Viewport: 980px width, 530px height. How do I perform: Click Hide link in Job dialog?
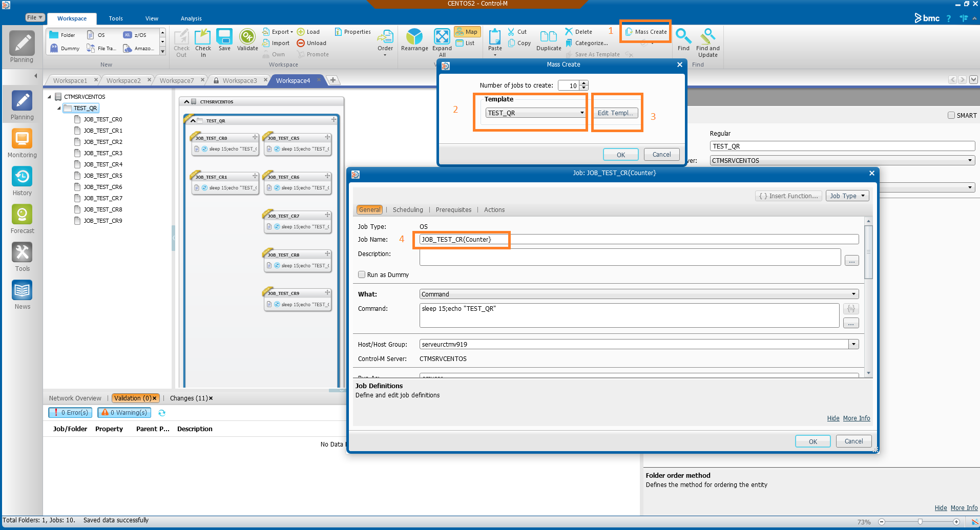click(x=833, y=418)
